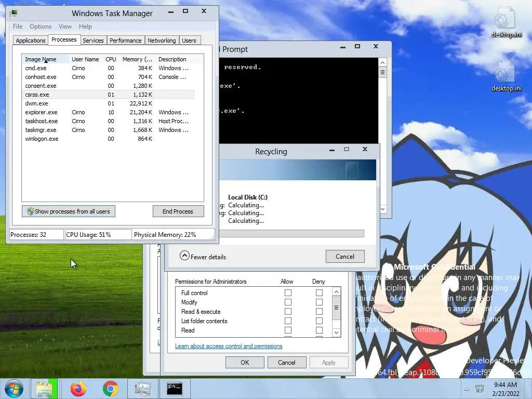Viewport: 532px width, 399px height.
Task: Select the consent.exe process row
Action: (x=108, y=86)
